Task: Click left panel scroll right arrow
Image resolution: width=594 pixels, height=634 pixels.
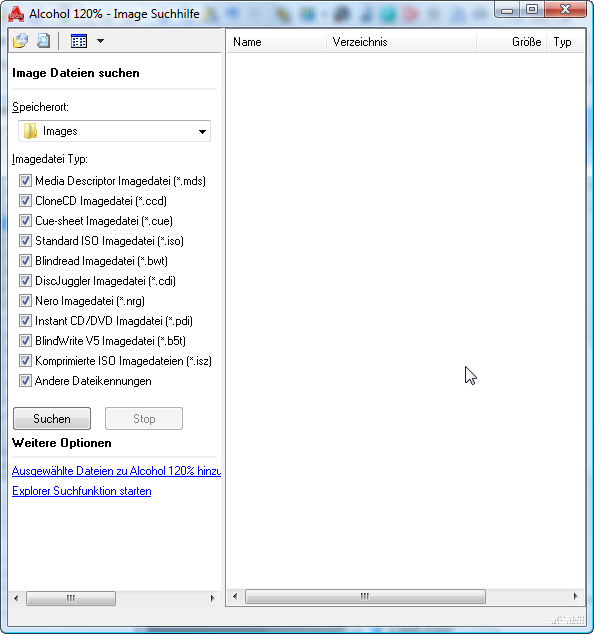Action: [x=213, y=598]
